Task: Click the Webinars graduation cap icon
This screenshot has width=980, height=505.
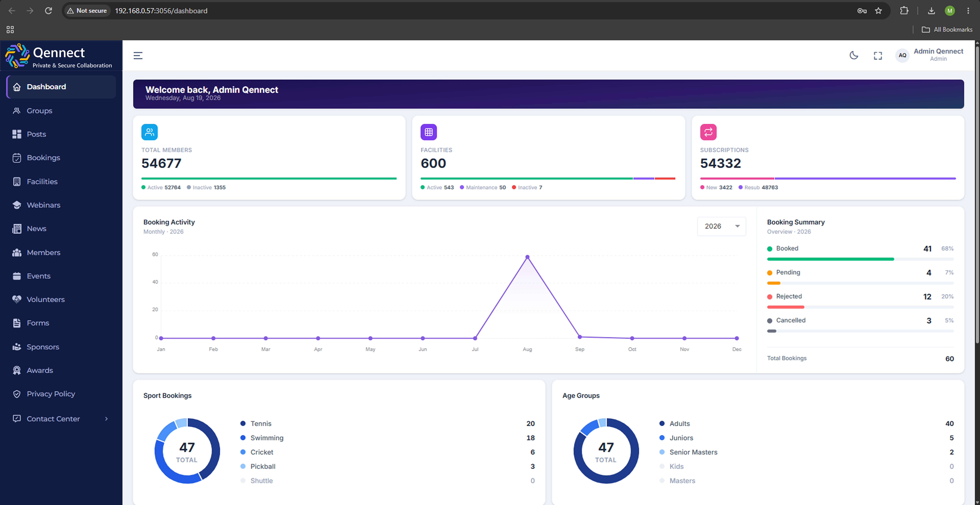Action: click(x=17, y=205)
